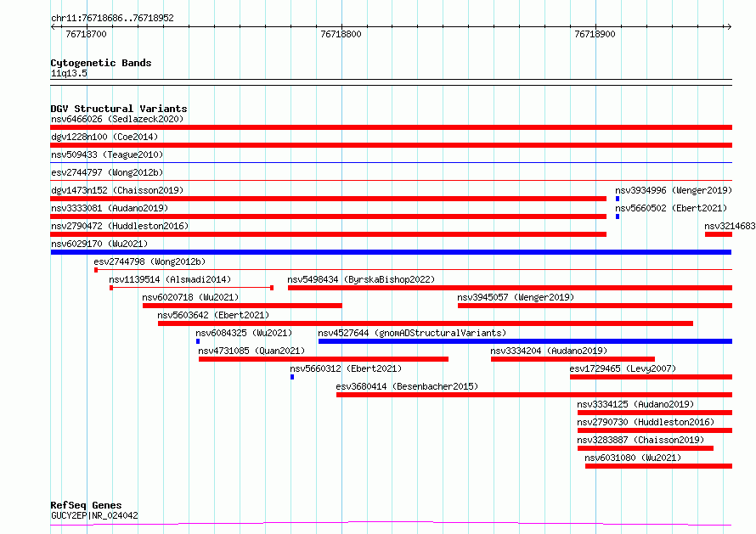Screen dimensions: 756x534
Task: Click the RefSeq Genes track title
Action: [86, 505]
